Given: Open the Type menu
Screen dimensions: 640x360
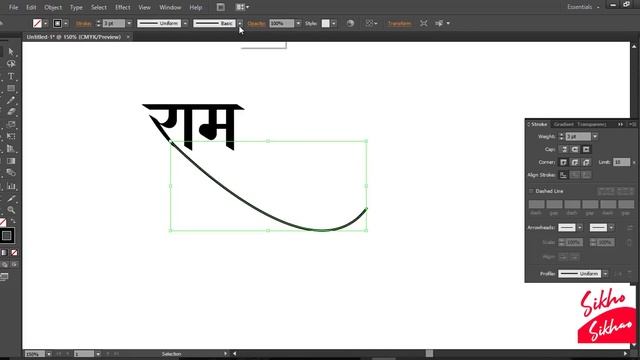Looking at the screenshot, I should [76, 7].
